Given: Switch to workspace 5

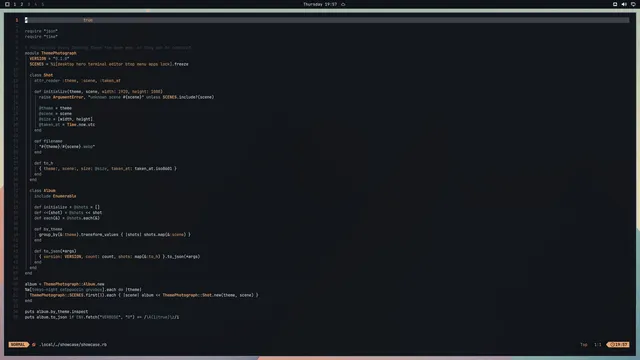Looking at the screenshot, I should pyautogui.click(x=42, y=4).
